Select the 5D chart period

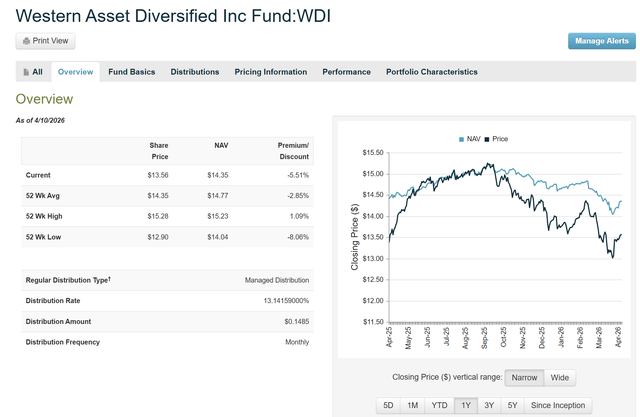(388, 405)
